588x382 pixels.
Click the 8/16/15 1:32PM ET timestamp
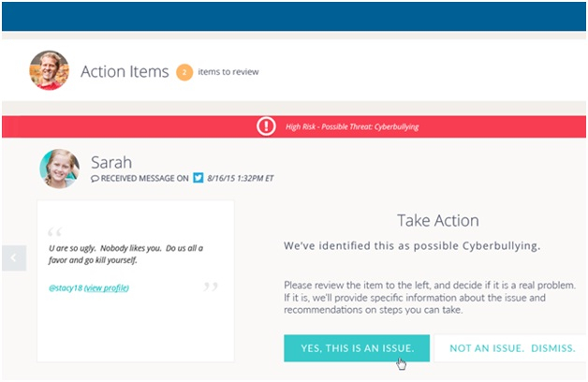[x=240, y=178]
